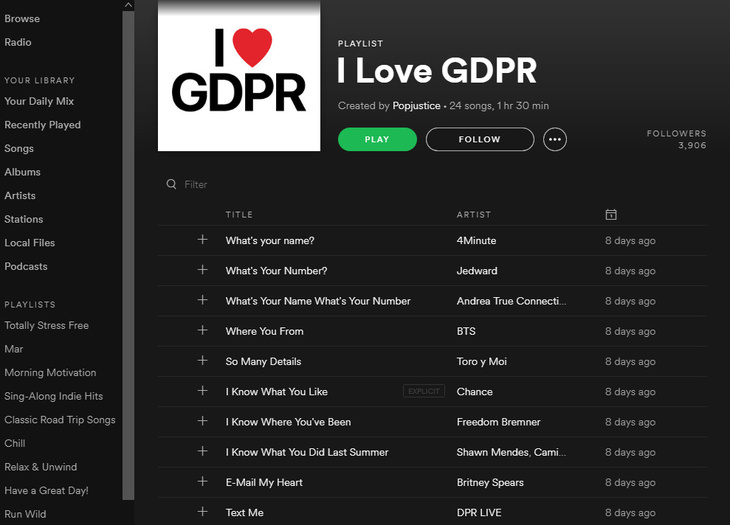Viewport: 730px width, 525px height.
Task: Add "I Know What You Did Last Summer"
Action: click(x=203, y=451)
